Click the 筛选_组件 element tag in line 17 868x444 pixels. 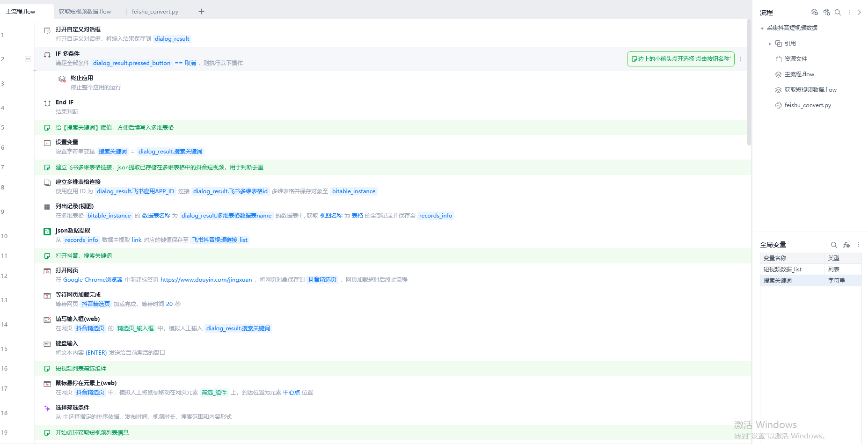(214, 393)
